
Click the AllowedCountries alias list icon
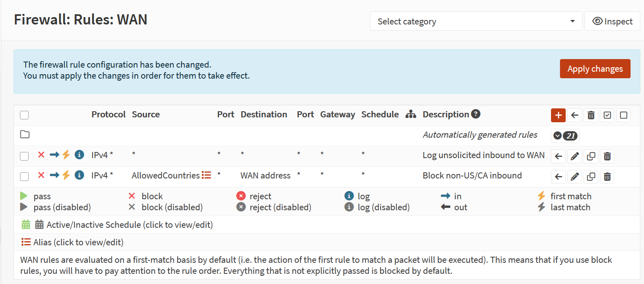(x=207, y=175)
